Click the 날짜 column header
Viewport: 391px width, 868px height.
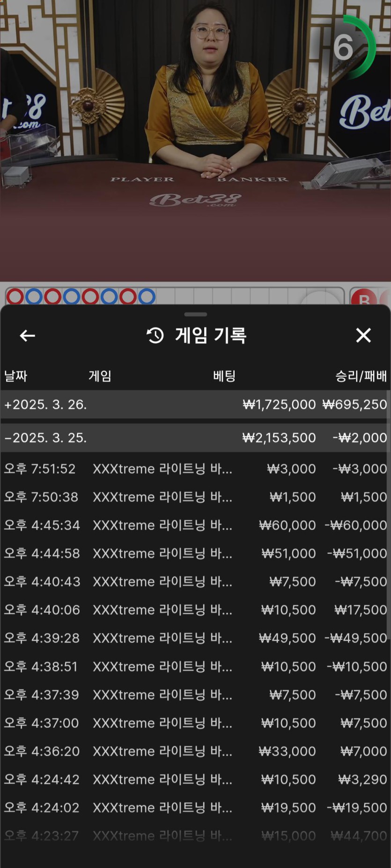coord(16,376)
